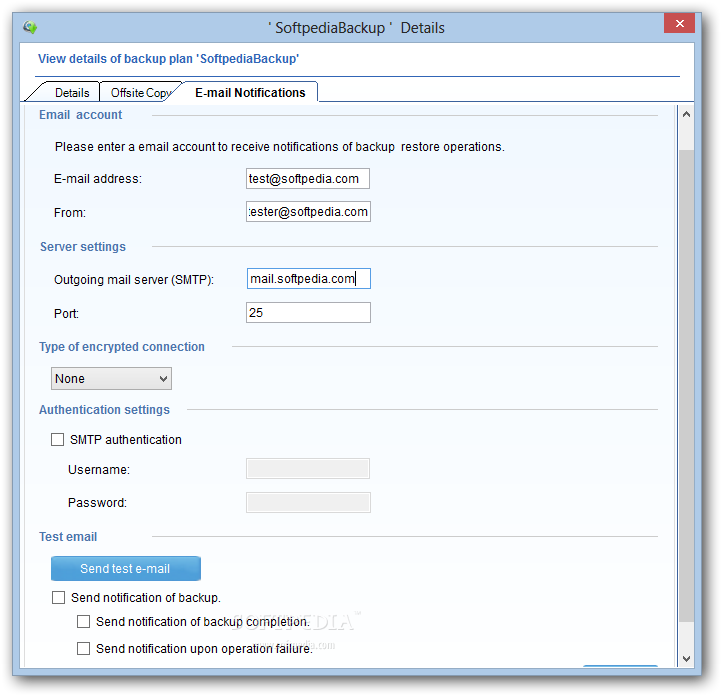
Task: Close the SoftpediaBackup Details window
Action: coord(679,23)
